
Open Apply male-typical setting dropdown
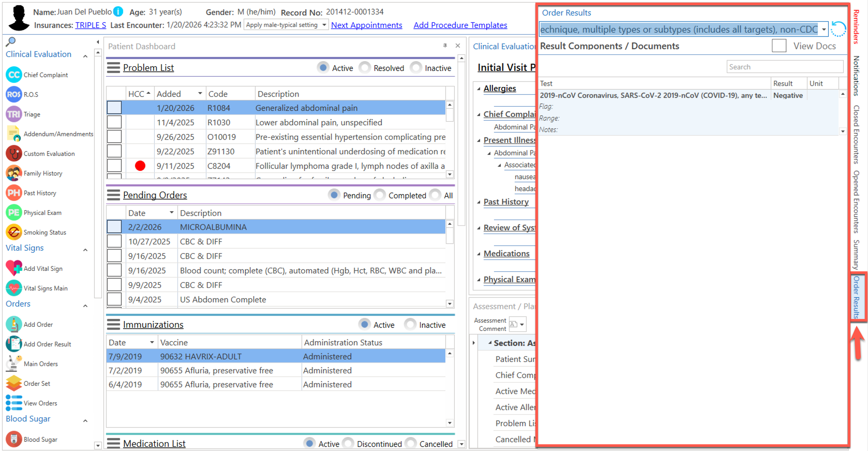click(x=324, y=25)
